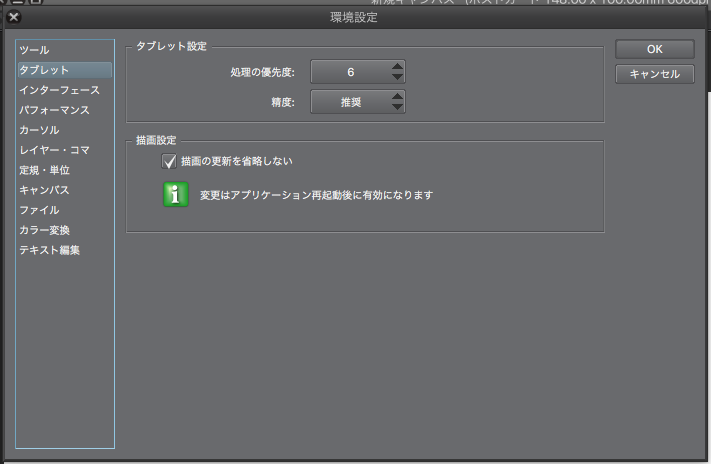
Task: Click the タブレット設定 group label
Action: (171, 46)
